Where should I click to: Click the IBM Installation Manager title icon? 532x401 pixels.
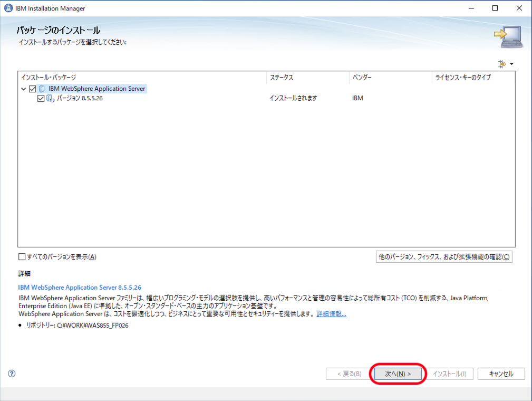pyautogui.click(x=8, y=8)
